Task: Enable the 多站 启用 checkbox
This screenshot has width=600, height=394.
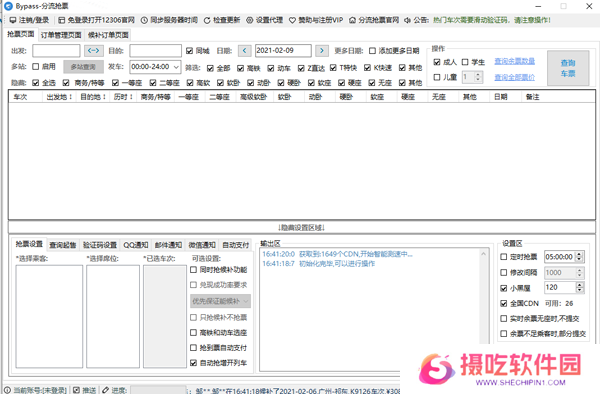Action: [36, 67]
